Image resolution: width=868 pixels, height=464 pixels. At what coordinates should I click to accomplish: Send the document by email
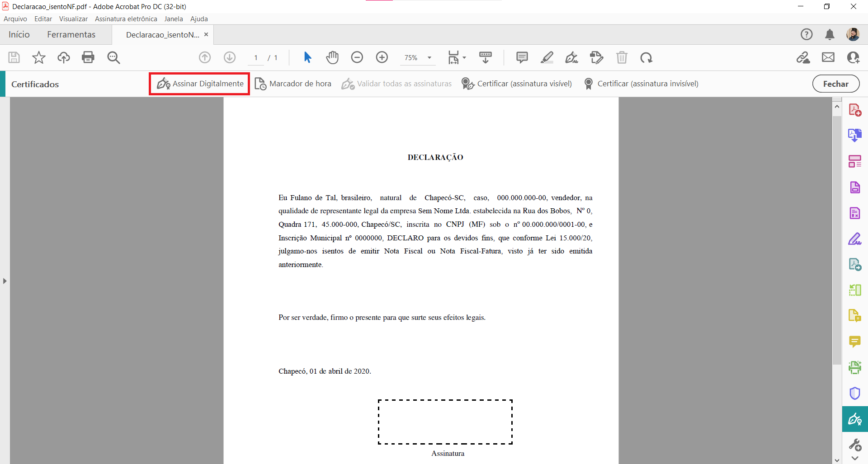(828, 57)
